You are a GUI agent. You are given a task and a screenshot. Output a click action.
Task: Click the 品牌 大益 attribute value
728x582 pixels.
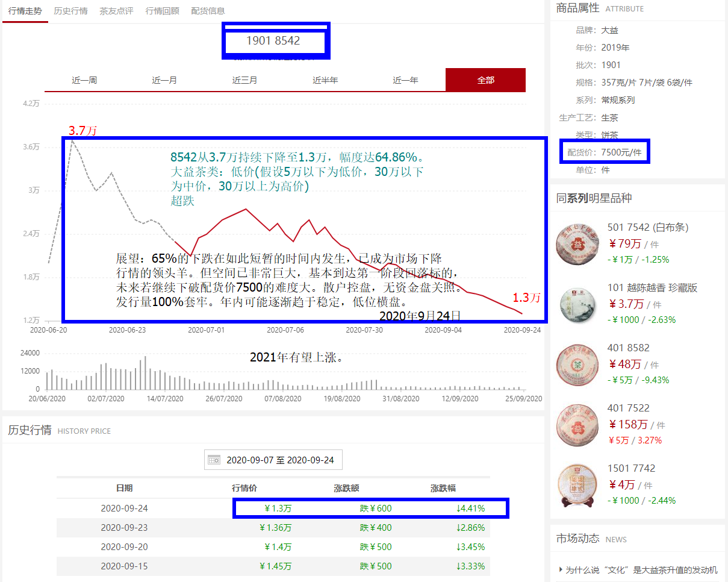click(609, 30)
